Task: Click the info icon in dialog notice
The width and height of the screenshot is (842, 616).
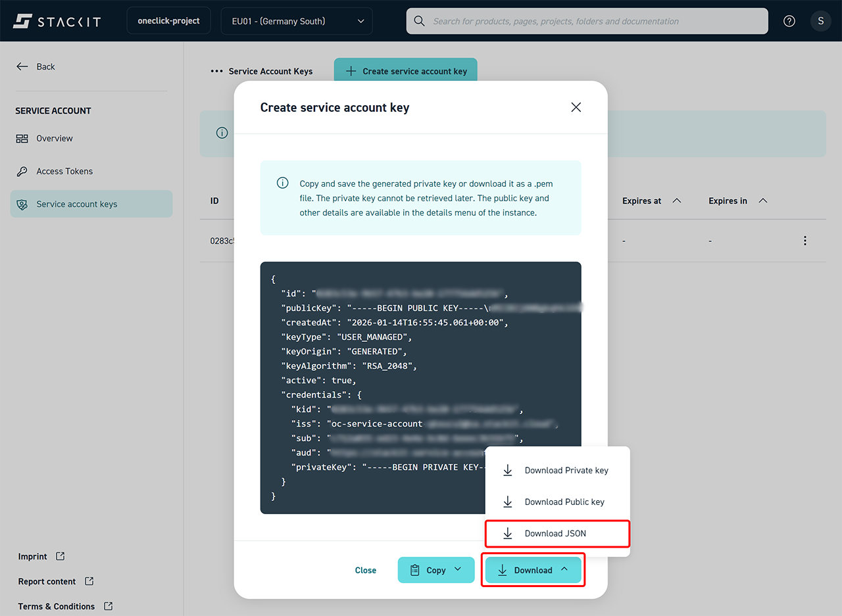Action: 282,183
